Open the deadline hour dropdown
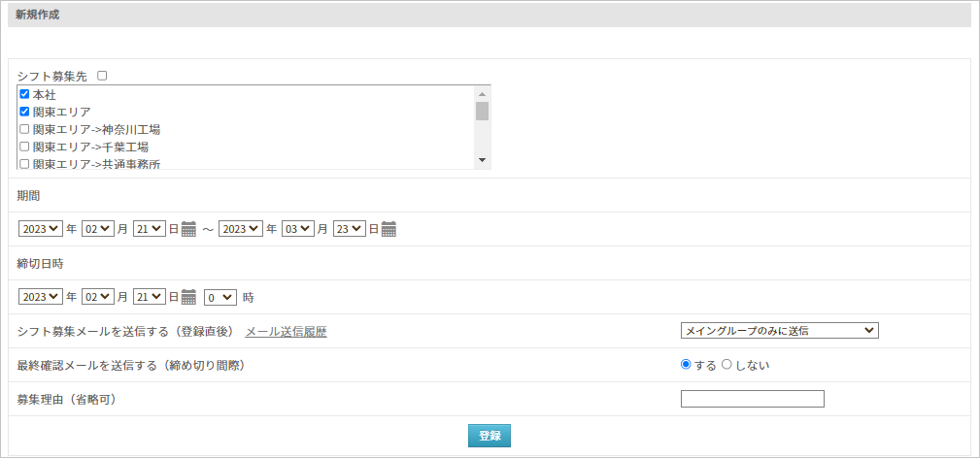 coord(220,298)
